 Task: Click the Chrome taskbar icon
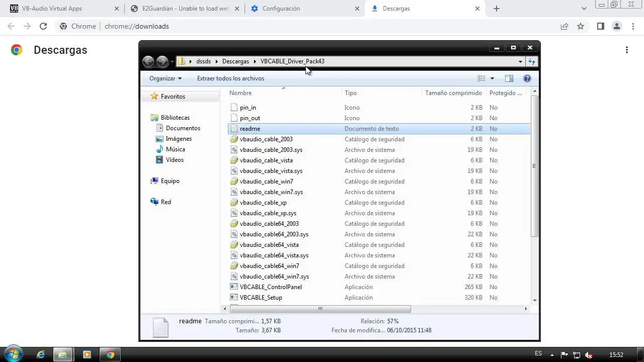tap(110, 354)
